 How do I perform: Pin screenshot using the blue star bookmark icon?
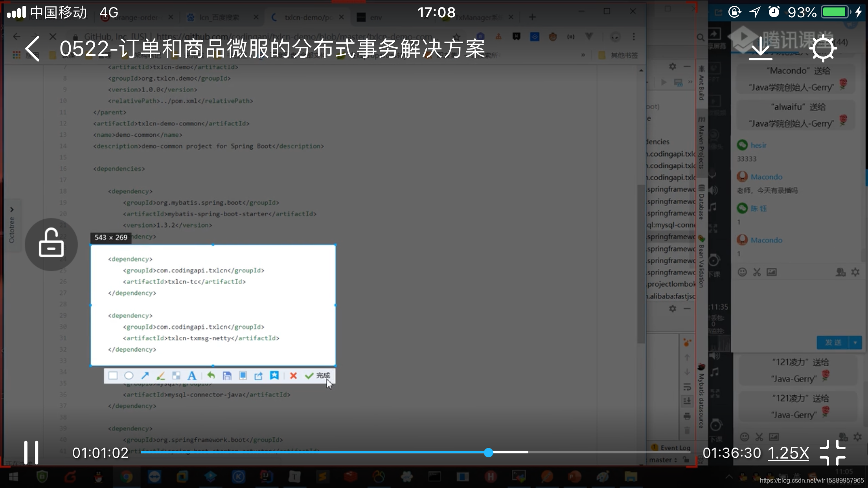coord(274,376)
